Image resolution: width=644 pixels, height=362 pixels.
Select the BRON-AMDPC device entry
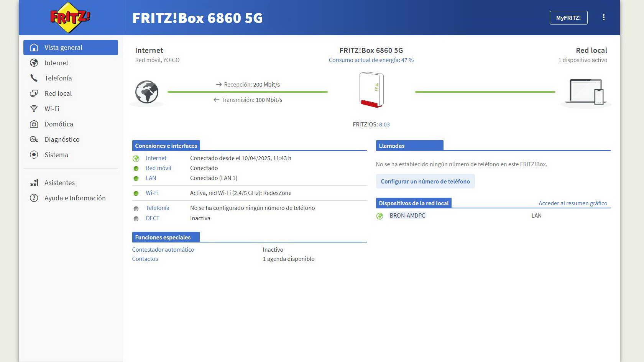[x=407, y=216]
